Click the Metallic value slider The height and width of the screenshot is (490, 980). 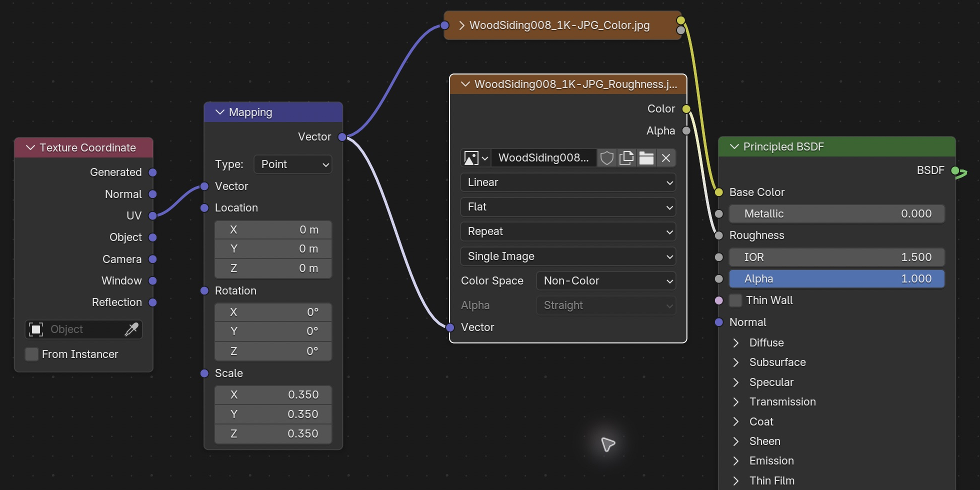tap(837, 214)
